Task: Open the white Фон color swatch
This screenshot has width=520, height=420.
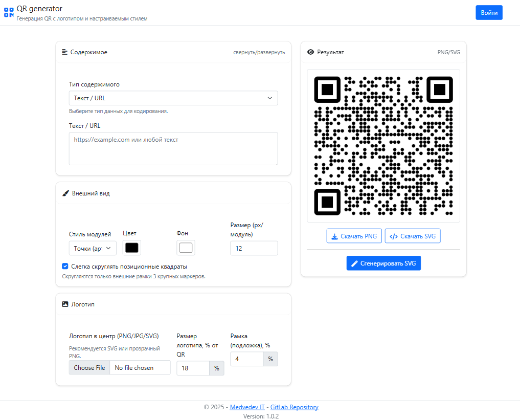Action: pyautogui.click(x=186, y=248)
